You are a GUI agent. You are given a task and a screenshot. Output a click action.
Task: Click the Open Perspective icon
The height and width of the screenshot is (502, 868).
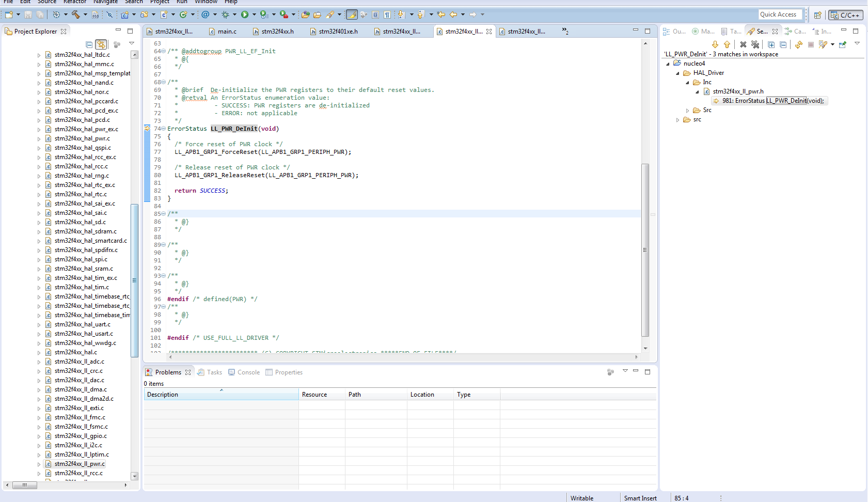tap(817, 15)
